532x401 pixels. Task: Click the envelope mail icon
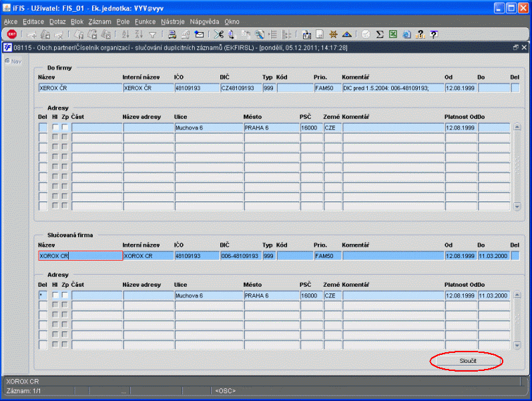tap(199, 34)
